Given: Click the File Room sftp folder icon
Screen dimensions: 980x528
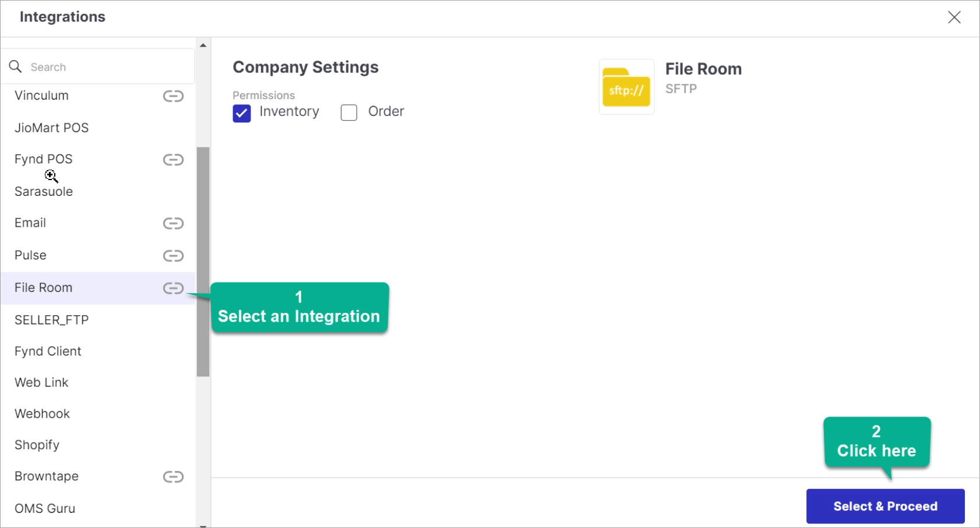Looking at the screenshot, I should [626, 87].
